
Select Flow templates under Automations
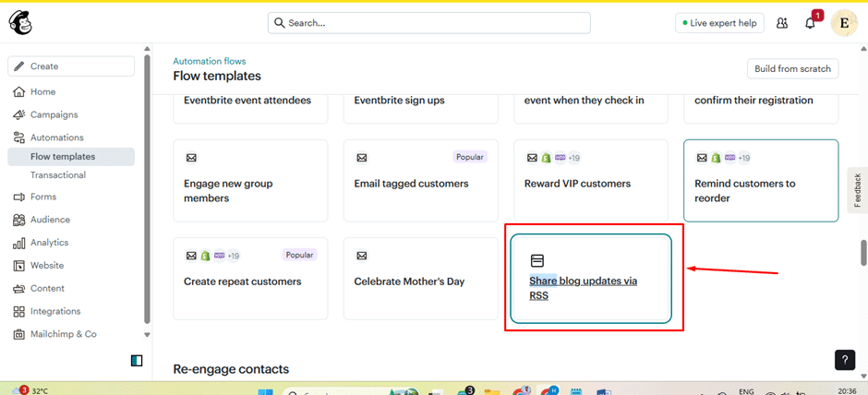(71, 157)
